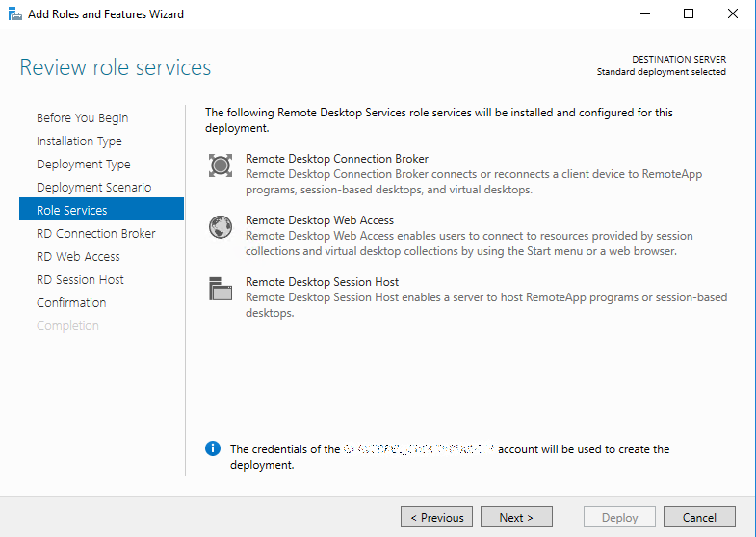Click the greyed-out Completion step
Screen dimensions: 756x537
point(67,326)
